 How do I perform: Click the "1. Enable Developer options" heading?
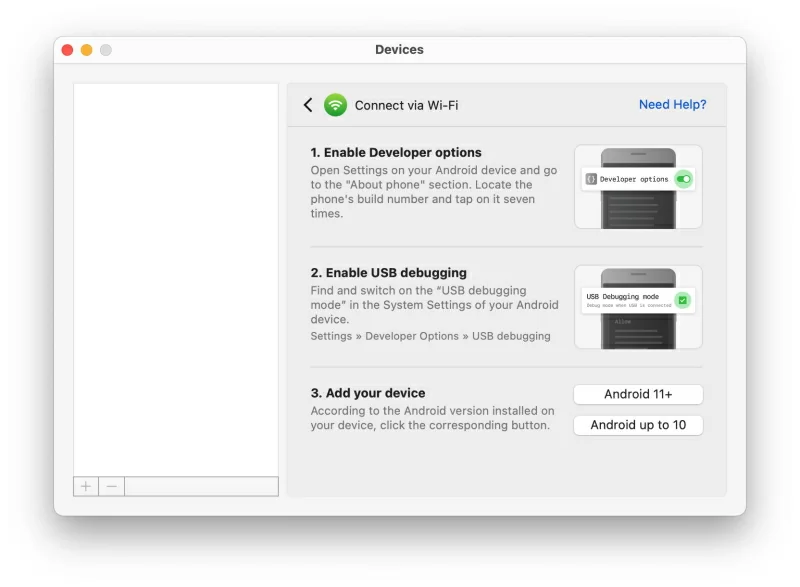[x=396, y=153]
